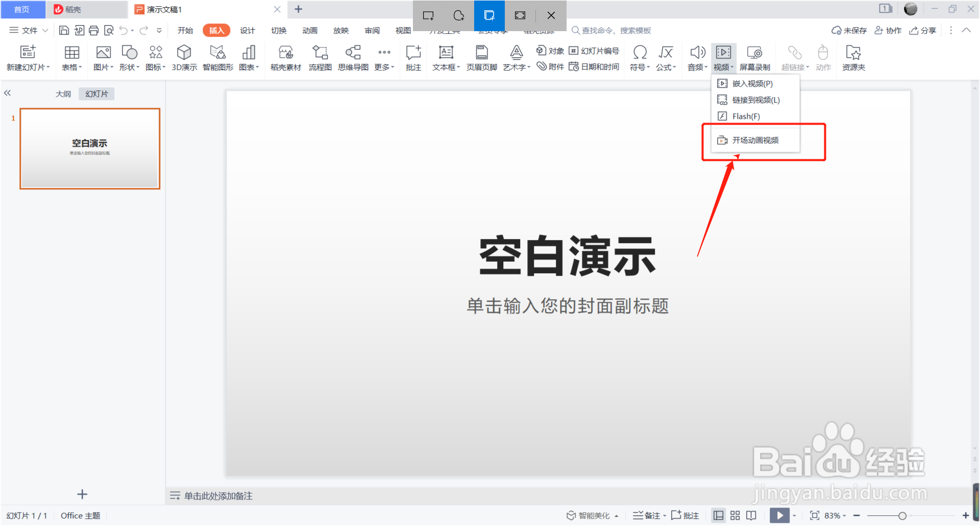This screenshot has width=980, height=526.
Task: Move the zoom slider handle
Action: click(x=902, y=516)
